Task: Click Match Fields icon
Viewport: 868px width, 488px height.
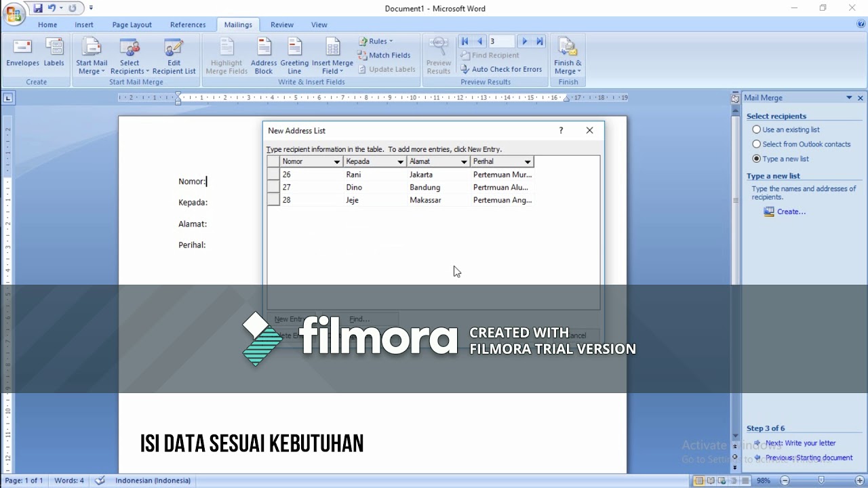Action: (363, 55)
